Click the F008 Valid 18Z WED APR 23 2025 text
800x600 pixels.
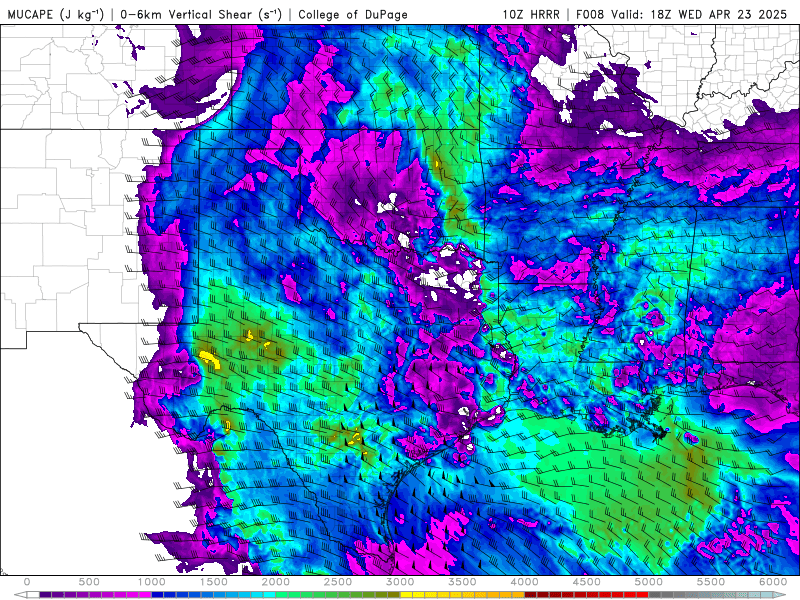682,14
